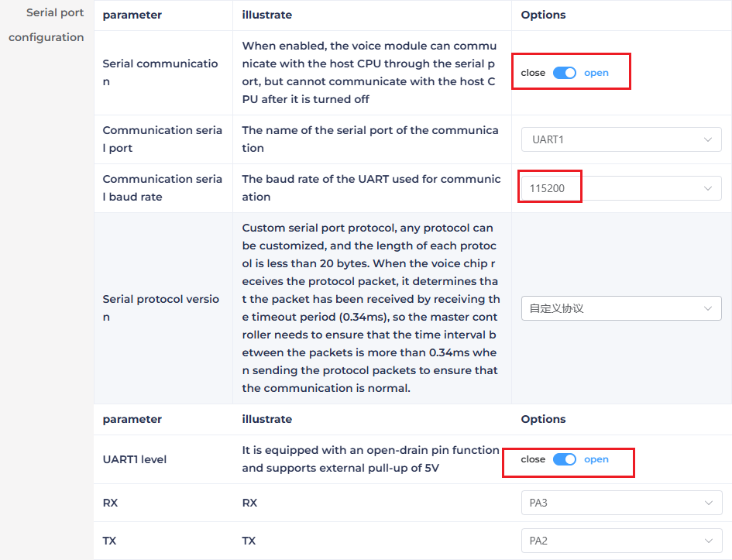Open the TX pin PA2 dropdown
The width and height of the screenshot is (732, 560).
coord(621,541)
